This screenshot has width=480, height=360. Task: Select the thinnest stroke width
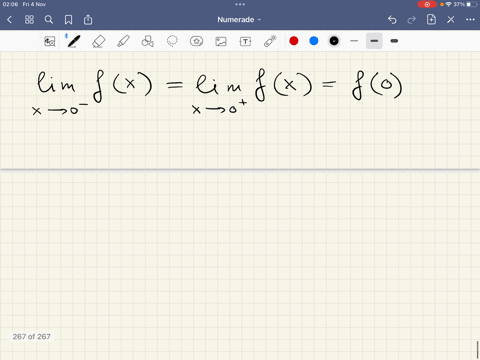tap(354, 41)
